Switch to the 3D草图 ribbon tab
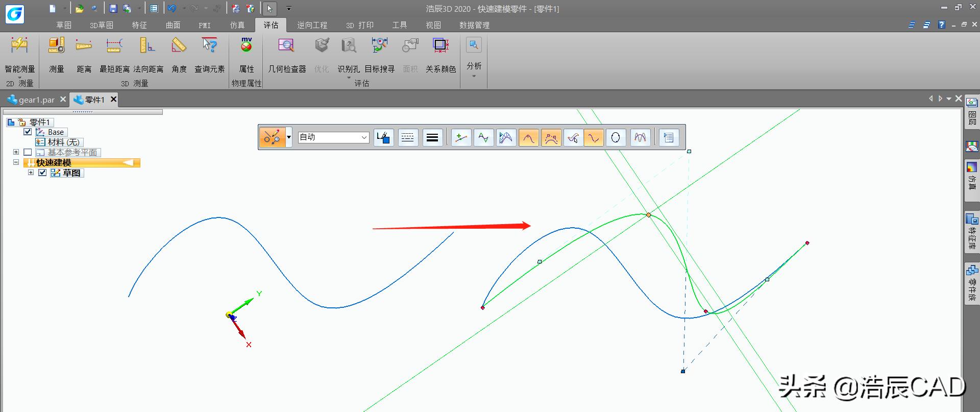The width and height of the screenshot is (980, 412). [101, 25]
